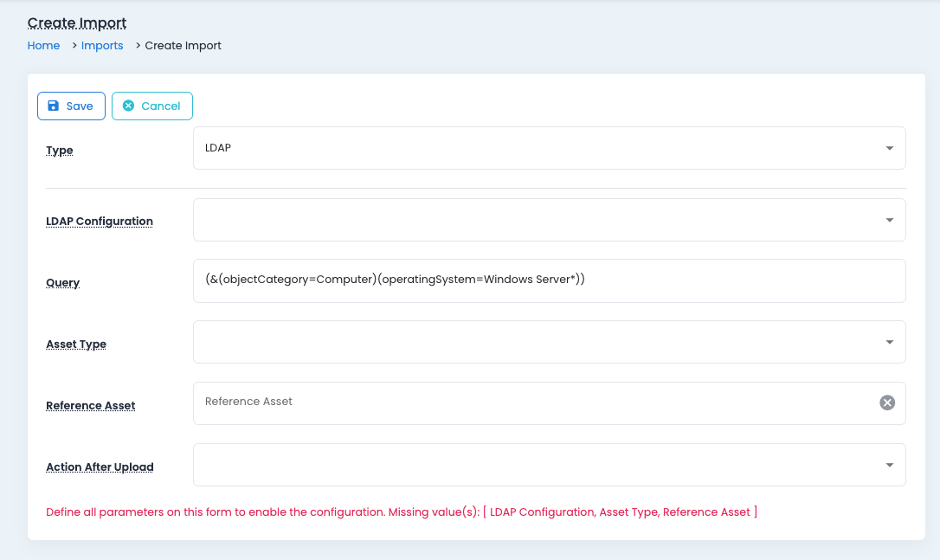Click the LDAP Configuration field label
The height and width of the screenshot is (560, 940).
point(100,222)
